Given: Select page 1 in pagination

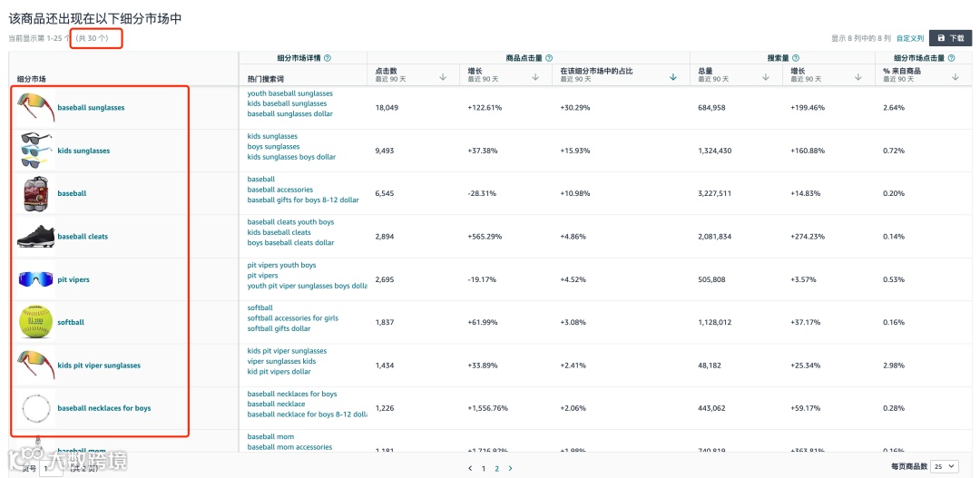Looking at the screenshot, I should [484, 468].
